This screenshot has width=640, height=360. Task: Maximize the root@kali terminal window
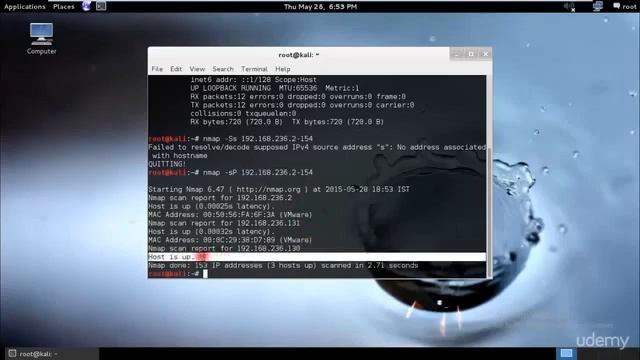471,54
